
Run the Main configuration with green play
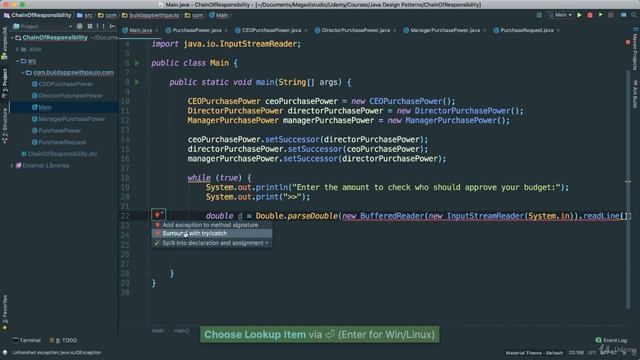579,15
